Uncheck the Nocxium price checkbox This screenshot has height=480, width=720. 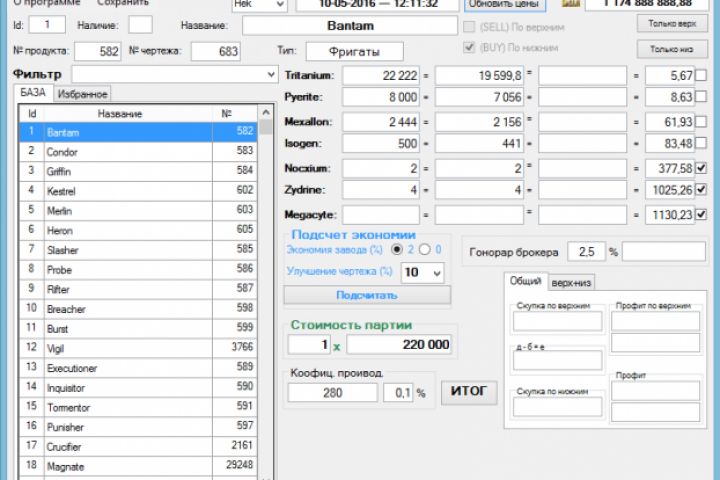click(701, 168)
